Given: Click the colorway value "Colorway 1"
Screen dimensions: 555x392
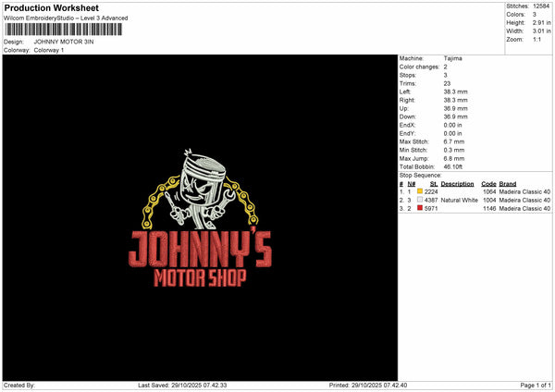Looking at the screenshot, I should (49, 50).
